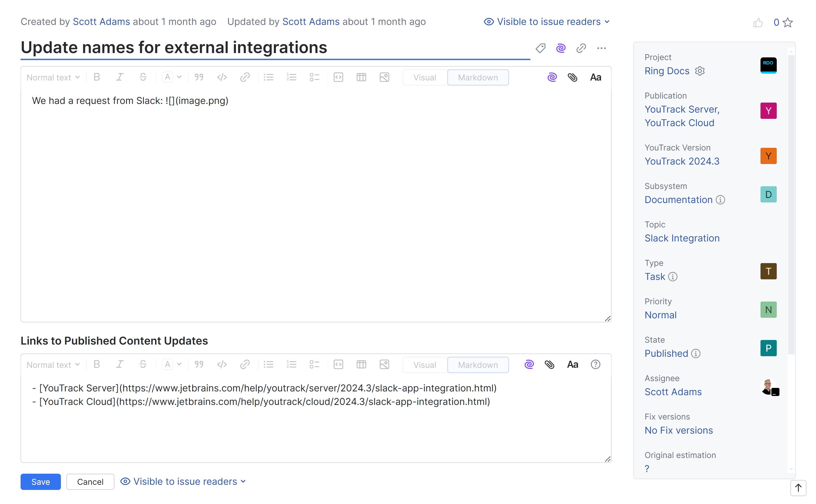This screenshot has width=816, height=504.
Task: Open the more options menu beside the title
Action: [601, 48]
